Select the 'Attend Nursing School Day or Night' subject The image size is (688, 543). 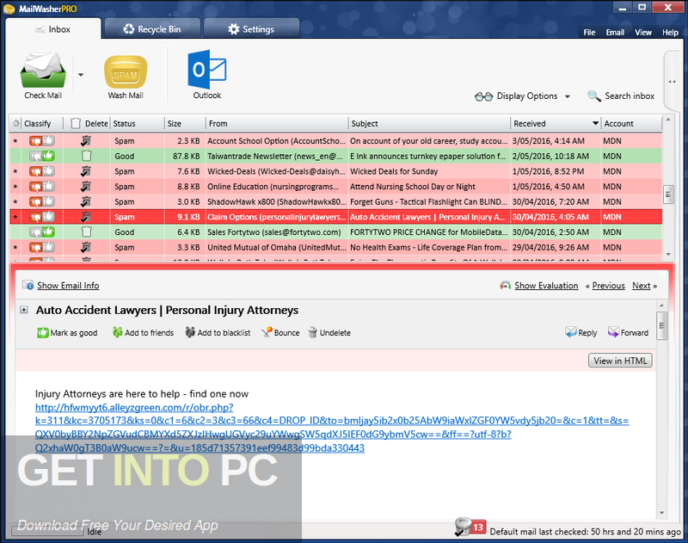coord(412,187)
